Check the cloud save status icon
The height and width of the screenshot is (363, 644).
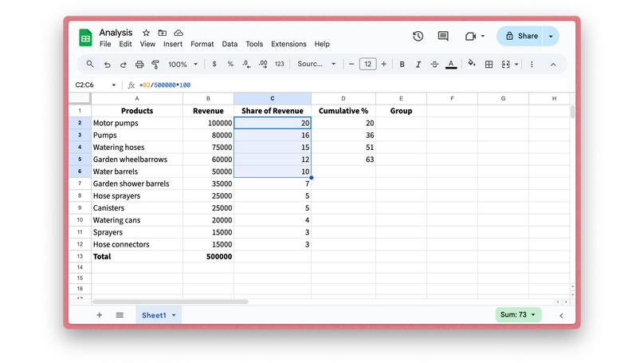click(x=179, y=33)
